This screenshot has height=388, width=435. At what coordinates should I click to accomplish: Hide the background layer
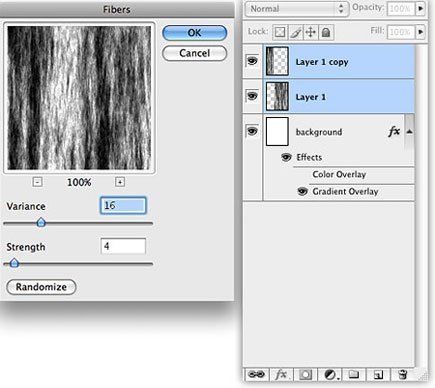252,131
